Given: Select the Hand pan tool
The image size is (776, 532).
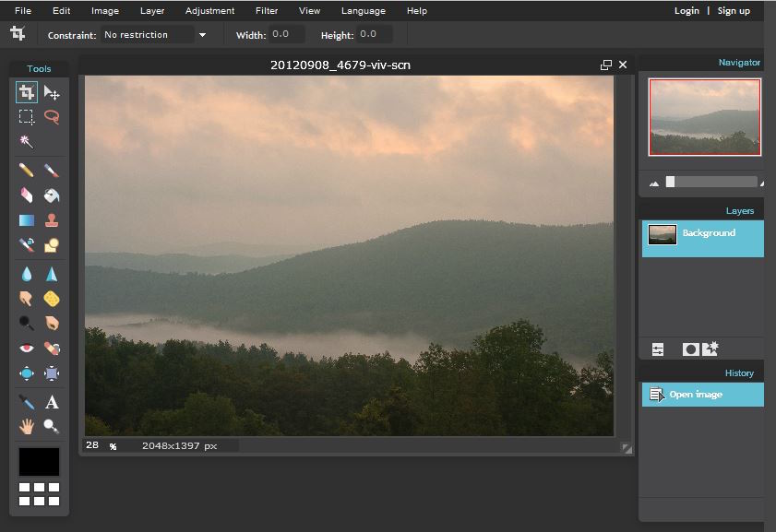Looking at the screenshot, I should (26, 426).
